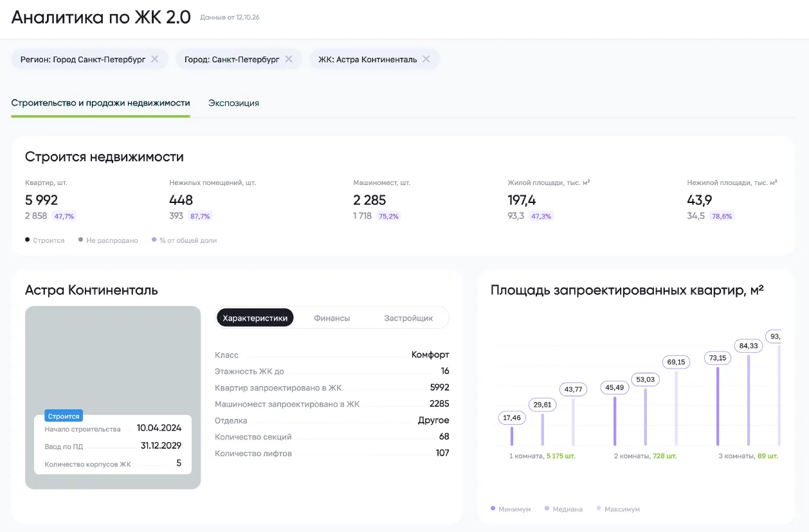Click the 2 комнаты, 728 шт. axis label
The image size is (809, 532).
pyautogui.click(x=645, y=456)
